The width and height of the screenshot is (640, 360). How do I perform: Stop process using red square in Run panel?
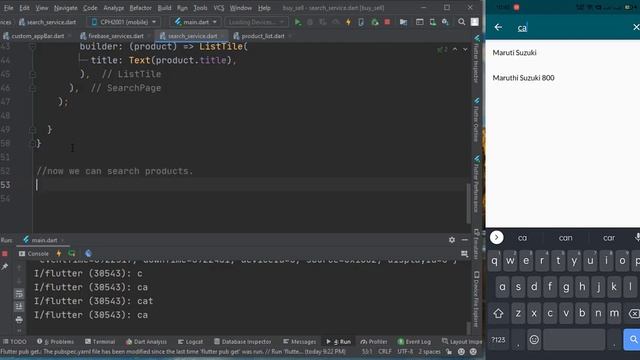click(x=5, y=253)
